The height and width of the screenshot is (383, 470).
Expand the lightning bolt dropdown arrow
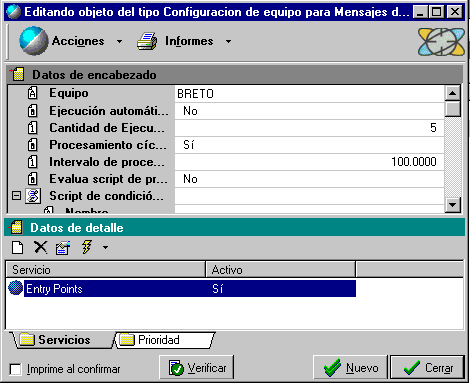pyautogui.click(x=105, y=247)
